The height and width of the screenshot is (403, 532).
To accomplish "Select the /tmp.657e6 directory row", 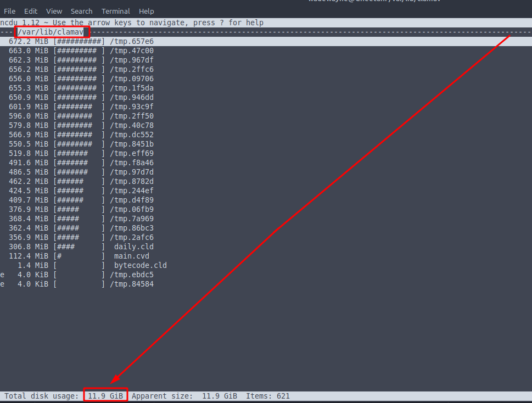I will (266, 41).
